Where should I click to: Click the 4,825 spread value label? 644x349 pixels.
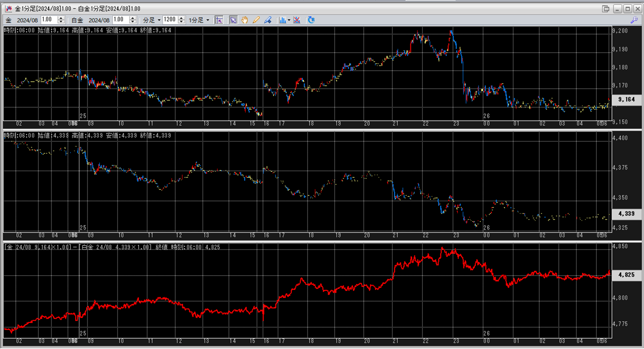click(626, 275)
